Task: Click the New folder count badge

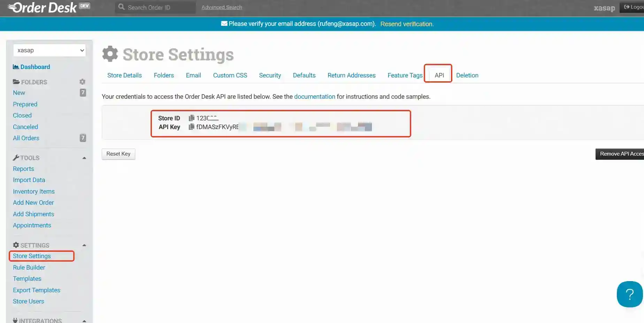Action: (83, 92)
